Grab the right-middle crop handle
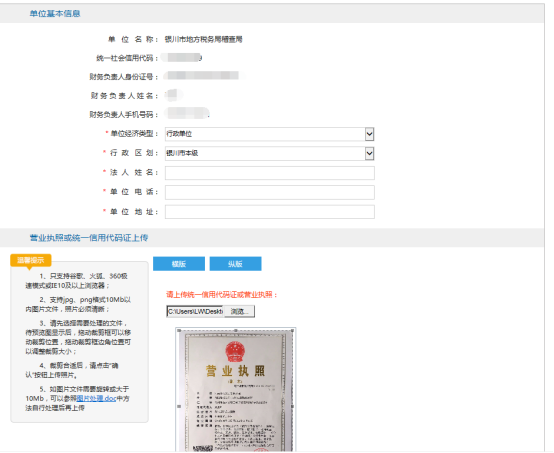This screenshot has height=453, width=554. coord(293,406)
